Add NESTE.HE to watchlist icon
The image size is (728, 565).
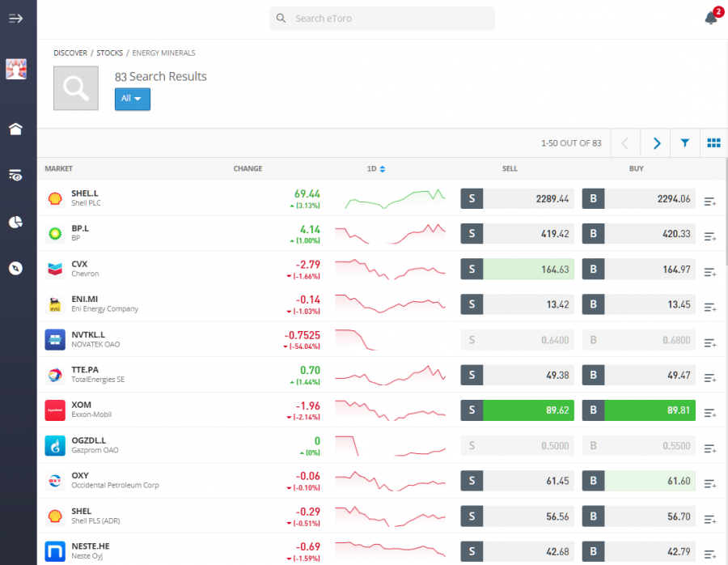point(710,554)
